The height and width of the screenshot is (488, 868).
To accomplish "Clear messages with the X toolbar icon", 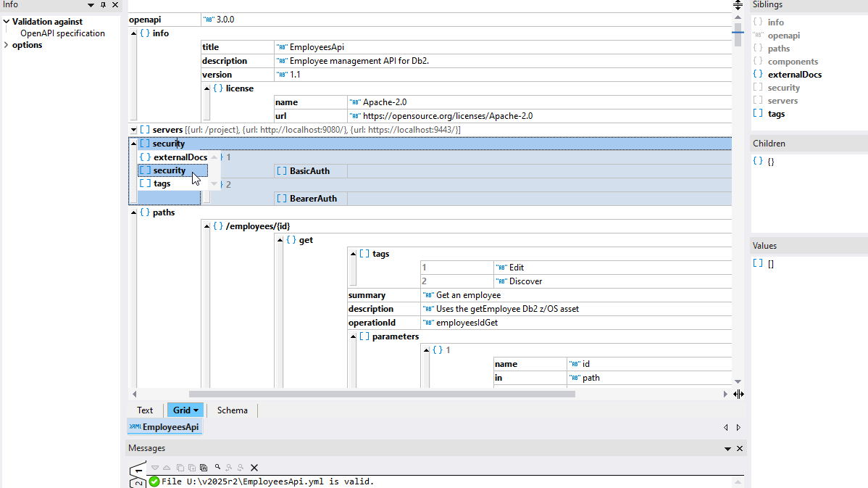I will [254, 468].
